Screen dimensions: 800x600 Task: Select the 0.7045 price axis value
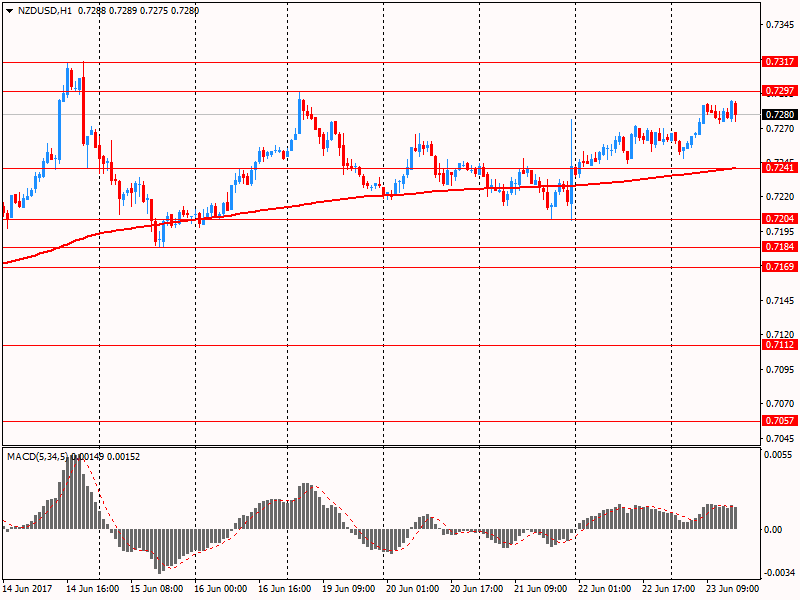[x=780, y=438]
